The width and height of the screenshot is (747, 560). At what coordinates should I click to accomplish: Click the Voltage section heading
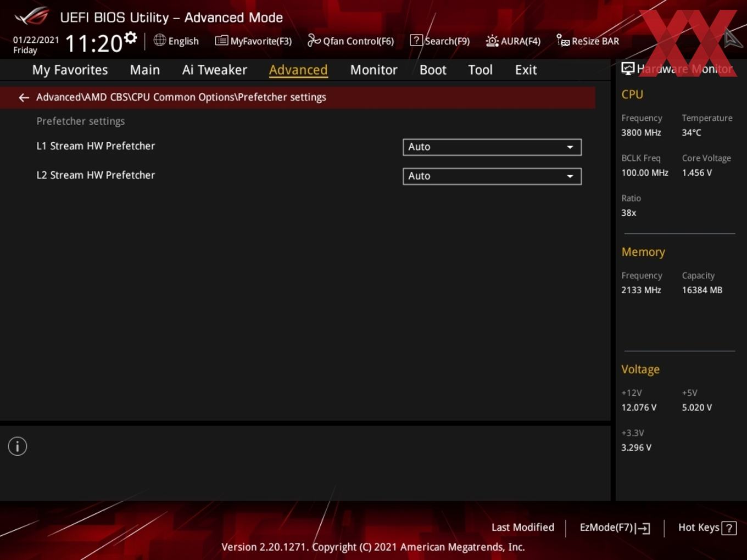pyautogui.click(x=640, y=369)
